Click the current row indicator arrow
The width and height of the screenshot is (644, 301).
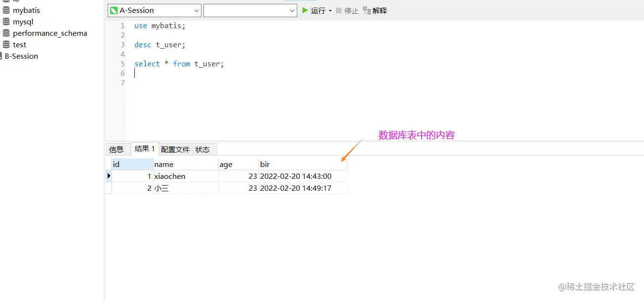coord(109,176)
